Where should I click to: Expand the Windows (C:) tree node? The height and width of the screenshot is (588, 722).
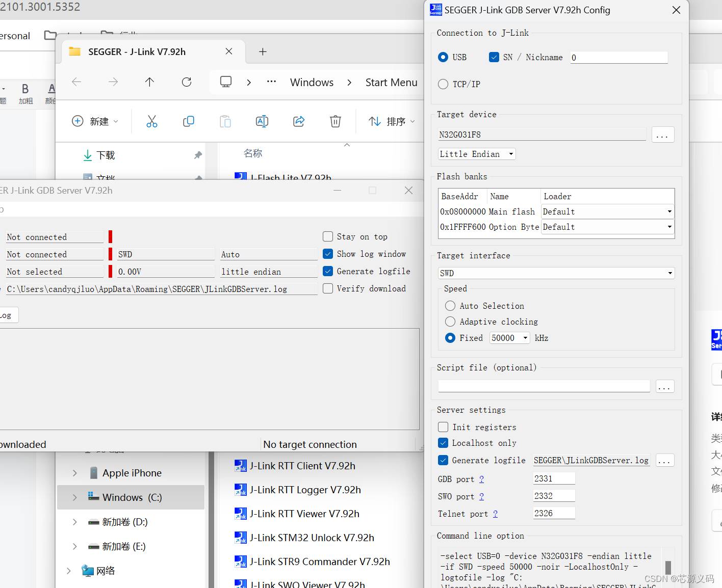coord(75,497)
